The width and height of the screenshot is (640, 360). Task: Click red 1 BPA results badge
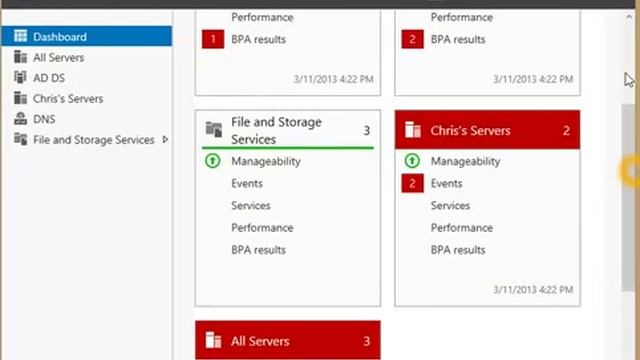pyautogui.click(x=213, y=40)
